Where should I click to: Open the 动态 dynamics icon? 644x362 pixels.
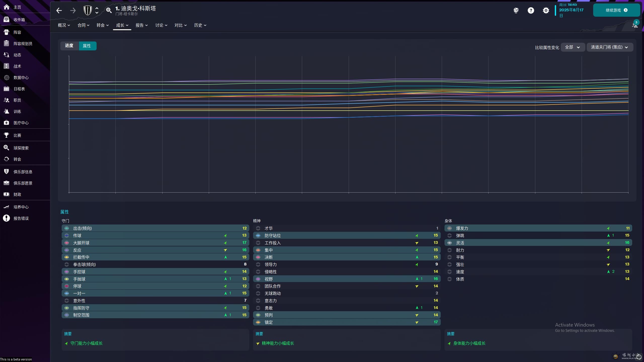tap(7, 55)
